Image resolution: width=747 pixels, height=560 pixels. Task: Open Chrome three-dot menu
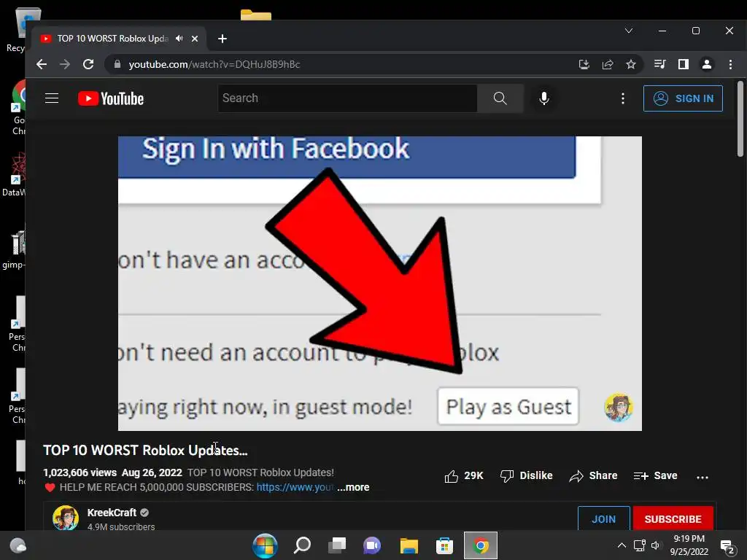tap(730, 64)
